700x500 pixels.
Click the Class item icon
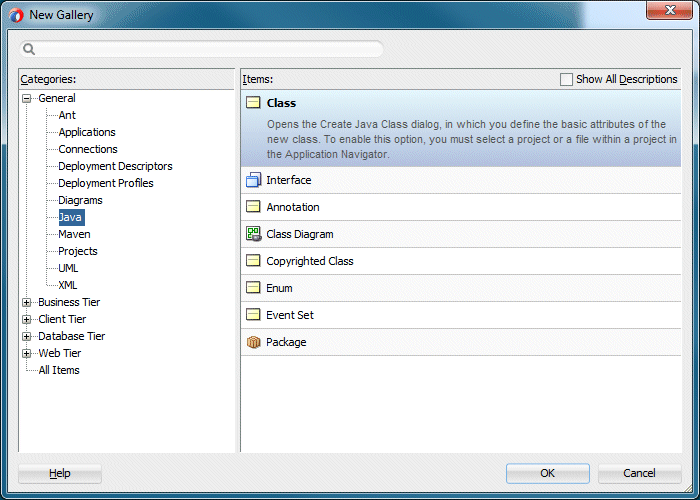[x=253, y=103]
